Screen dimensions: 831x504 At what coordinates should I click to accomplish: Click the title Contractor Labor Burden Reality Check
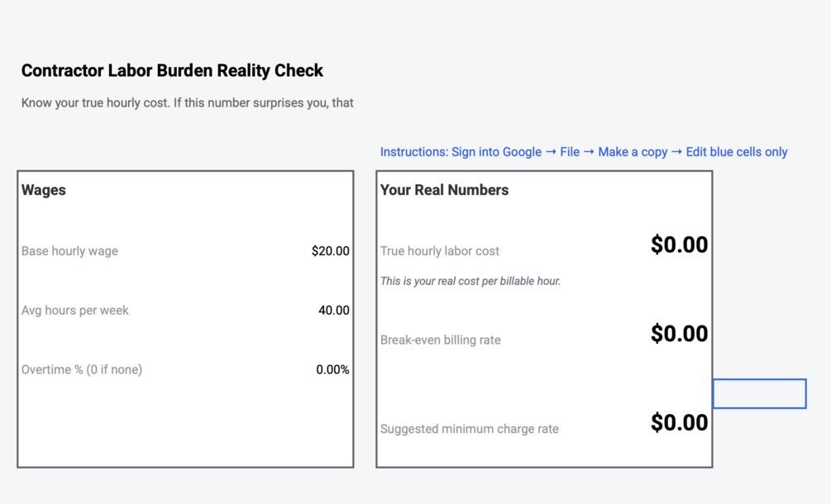(x=172, y=71)
